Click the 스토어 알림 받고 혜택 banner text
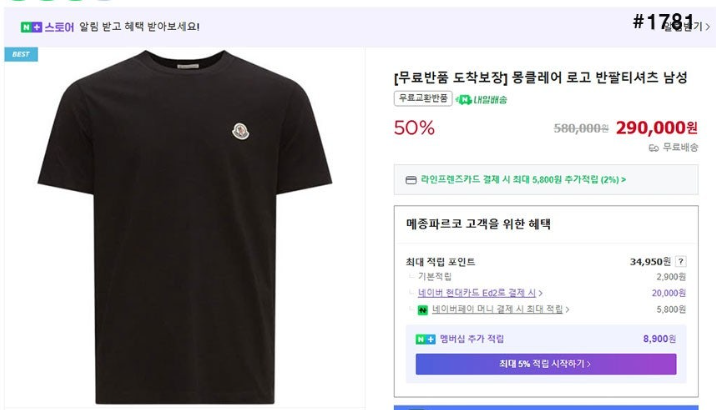Viewport: 716px width, 410px height. pos(122,27)
